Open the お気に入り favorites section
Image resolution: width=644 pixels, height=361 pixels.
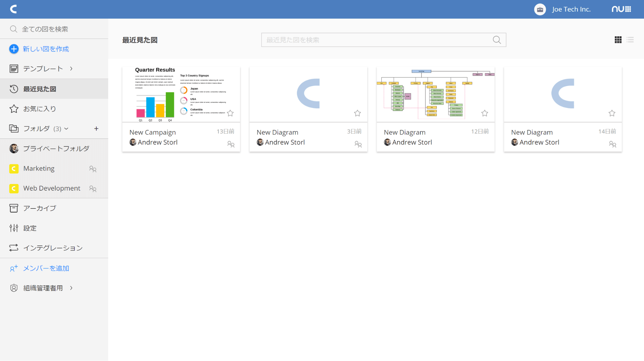(x=39, y=109)
